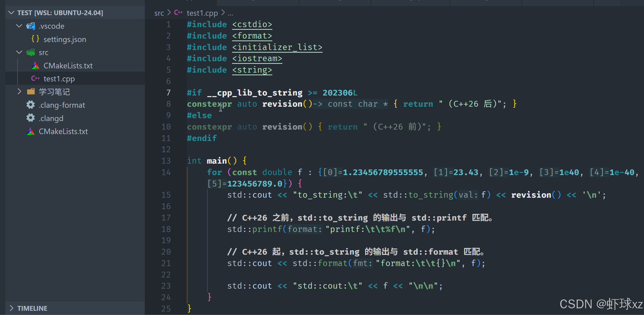Expand the 学习笔记 folder chevron

[x=19, y=92]
